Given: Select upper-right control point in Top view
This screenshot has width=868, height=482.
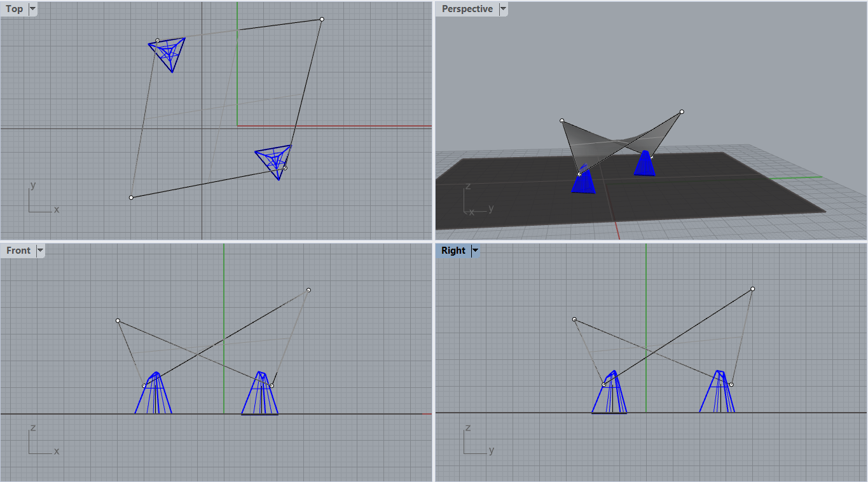Looking at the screenshot, I should tap(322, 19).
